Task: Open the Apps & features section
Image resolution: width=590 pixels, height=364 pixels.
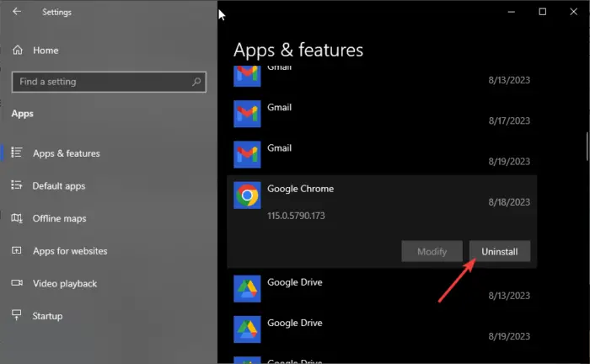Action: (67, 153)
